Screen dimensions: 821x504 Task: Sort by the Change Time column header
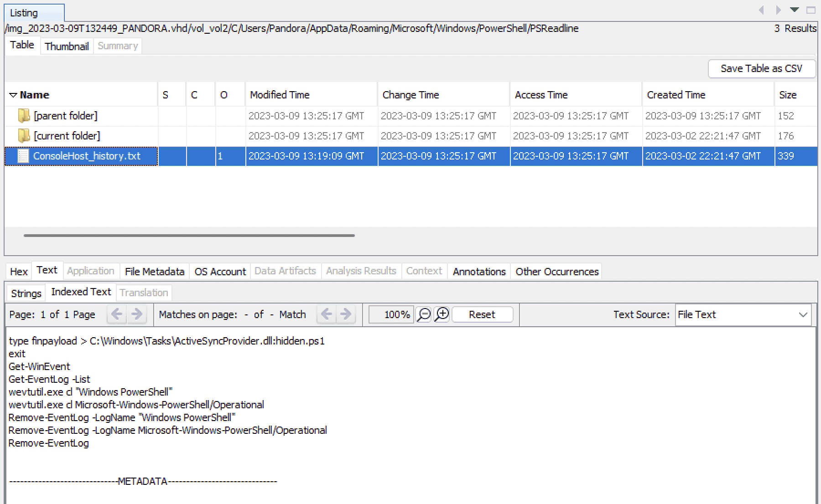443,95
